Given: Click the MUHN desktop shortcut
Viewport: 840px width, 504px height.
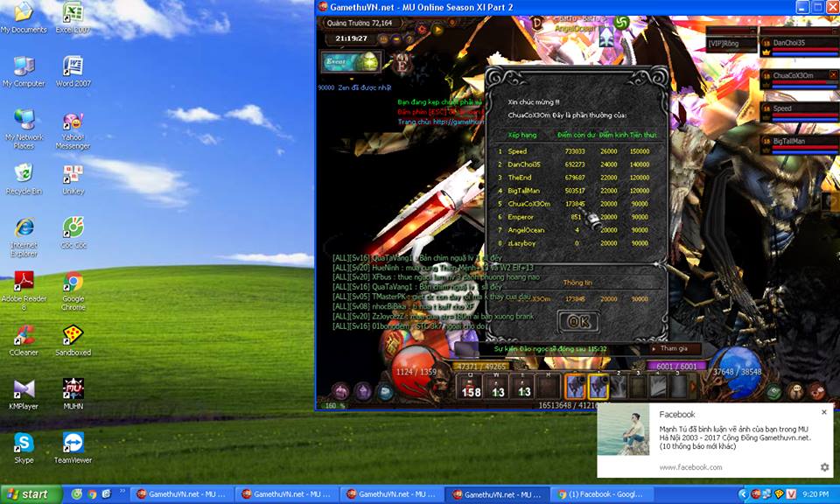Looking at the screenshot, I should pyautogui.click(x=73, y=390).
